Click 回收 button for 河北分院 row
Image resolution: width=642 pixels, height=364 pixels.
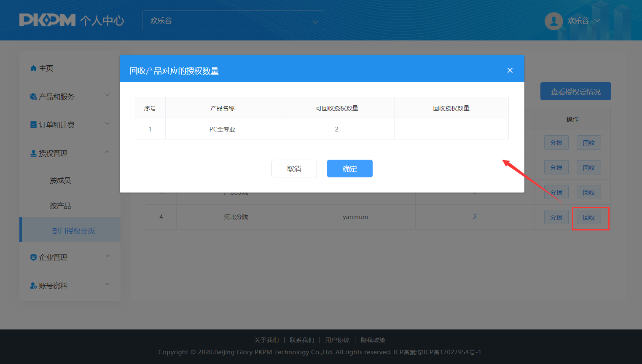[588, 217]
